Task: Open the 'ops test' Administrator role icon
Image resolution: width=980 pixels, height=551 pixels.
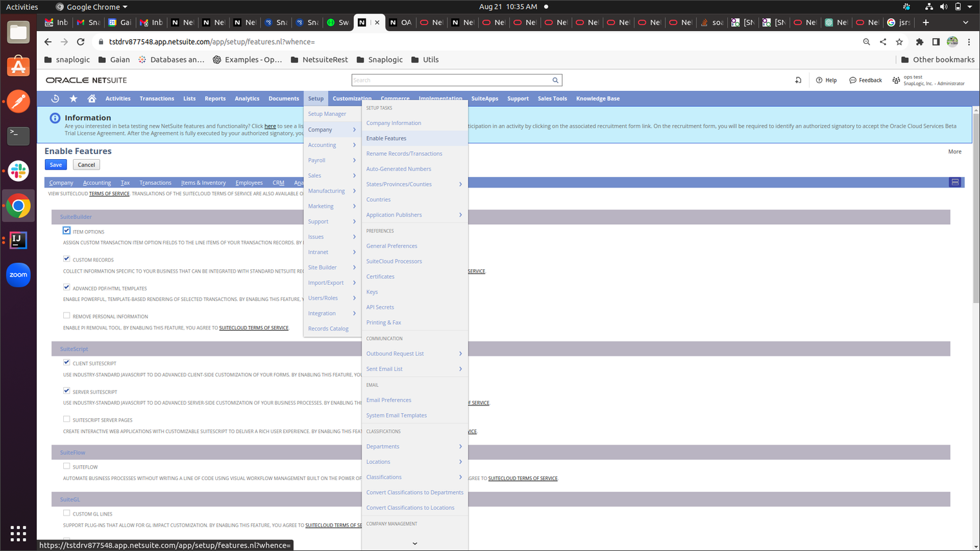Action: click(896, 79)
